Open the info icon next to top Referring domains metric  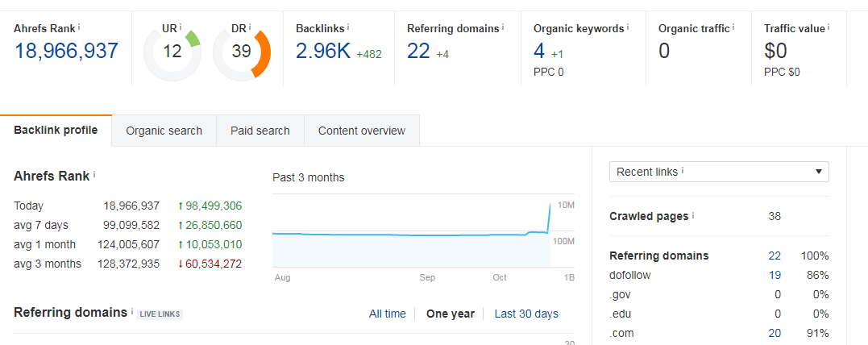[x=503, y=27]
